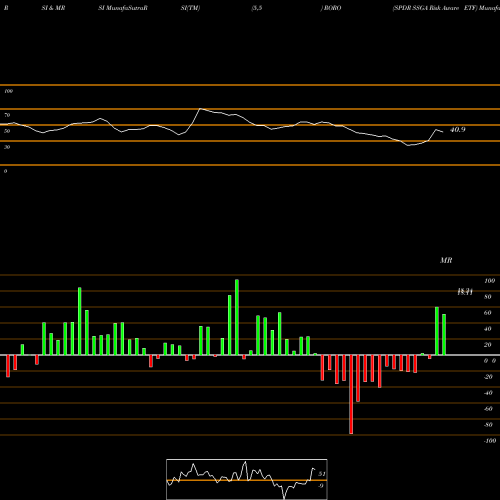
Task: Click "SI & MR" in the header
Action: (x=53, y=8)
